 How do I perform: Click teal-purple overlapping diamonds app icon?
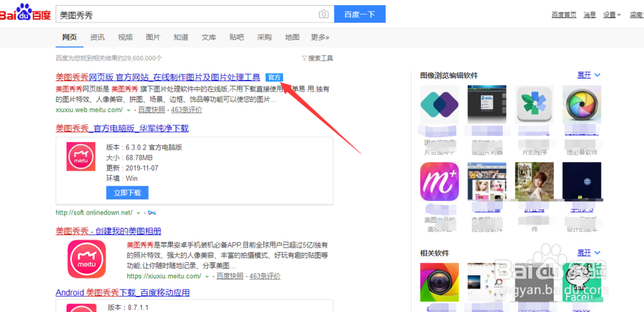click(x=439, y=104)
